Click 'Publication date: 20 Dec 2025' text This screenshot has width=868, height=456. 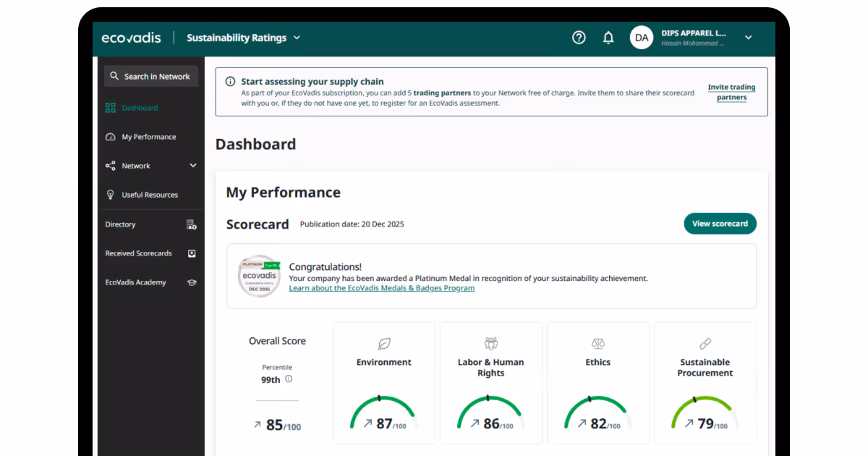[352, 224]
